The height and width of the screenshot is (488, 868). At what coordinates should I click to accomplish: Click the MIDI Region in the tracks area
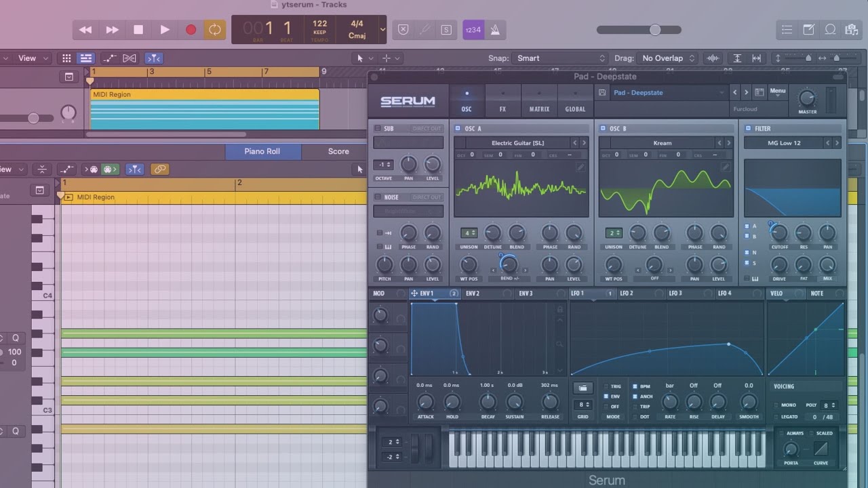(204, 108)
